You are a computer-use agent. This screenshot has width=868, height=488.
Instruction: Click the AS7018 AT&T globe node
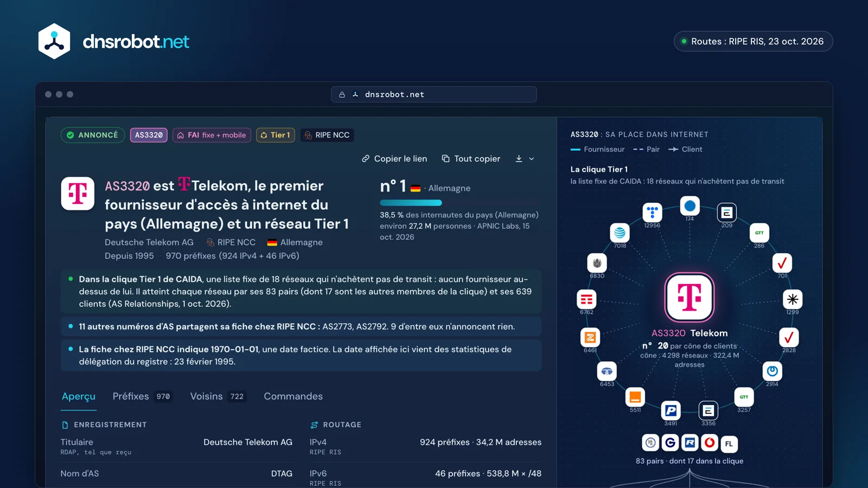(x=620, y=233)
